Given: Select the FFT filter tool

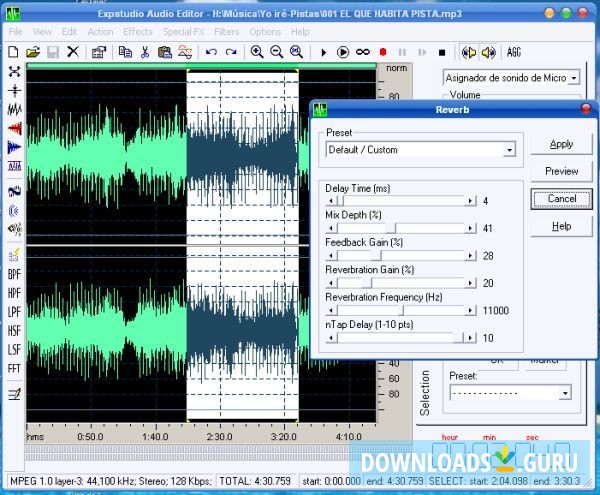Looking at the screenshot, I should click(14, 368).
